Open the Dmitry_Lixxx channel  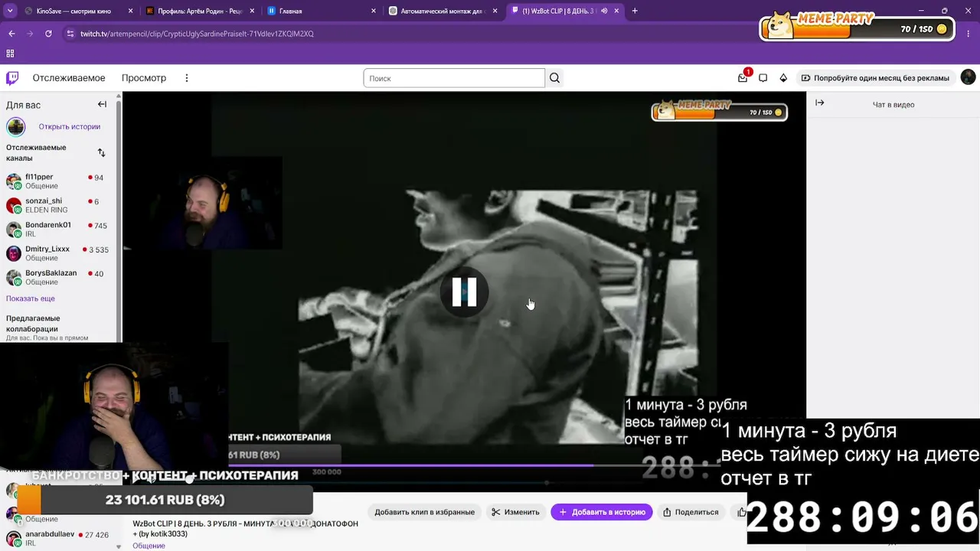point(57,253)
